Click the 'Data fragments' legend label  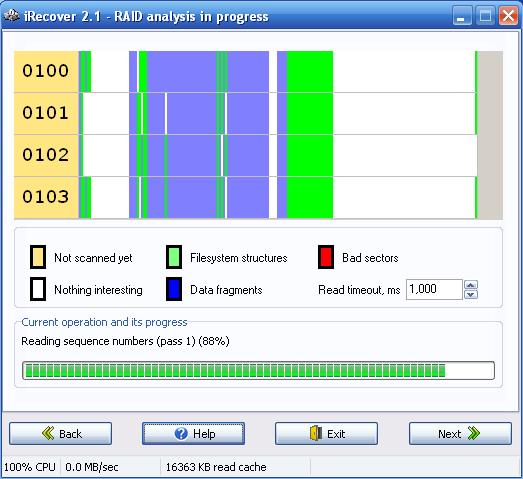[226, 290]
